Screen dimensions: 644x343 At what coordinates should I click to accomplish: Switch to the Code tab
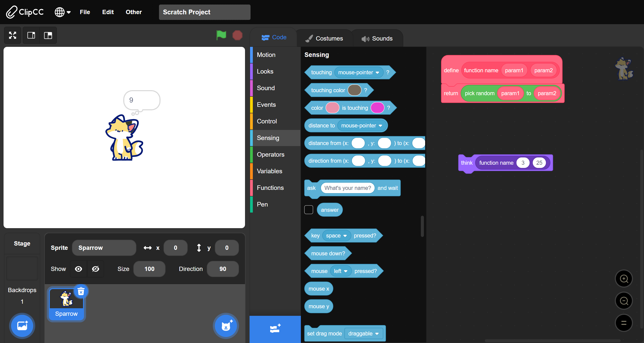[x=274, y=37]
